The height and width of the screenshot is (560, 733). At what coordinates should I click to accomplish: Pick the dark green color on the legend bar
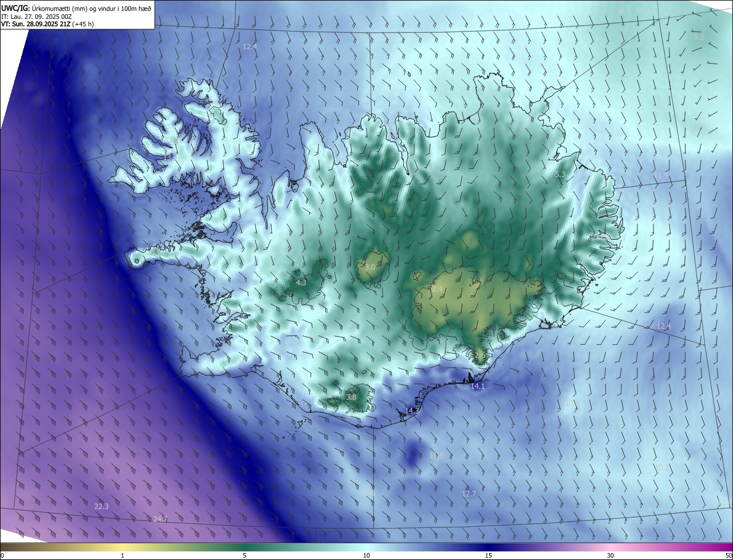click(245, 547)
